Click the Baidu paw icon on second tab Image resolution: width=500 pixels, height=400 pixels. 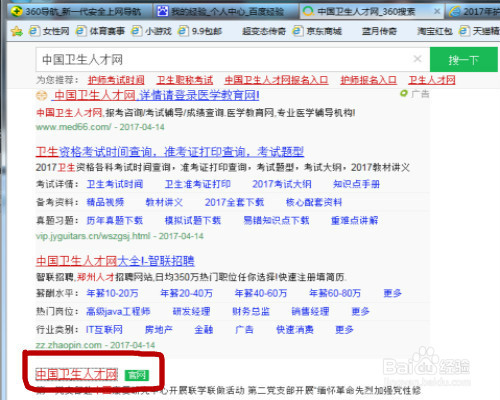(163, 12)
